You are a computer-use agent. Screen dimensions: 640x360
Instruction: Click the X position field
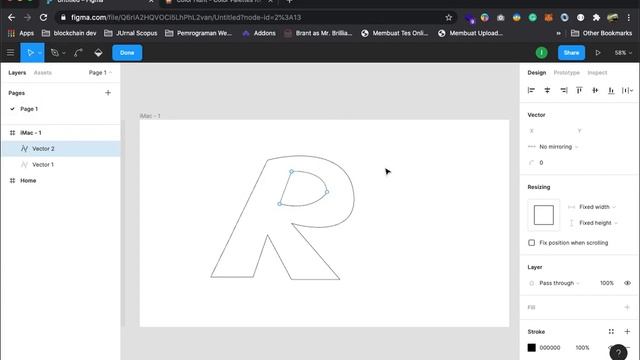549,131
